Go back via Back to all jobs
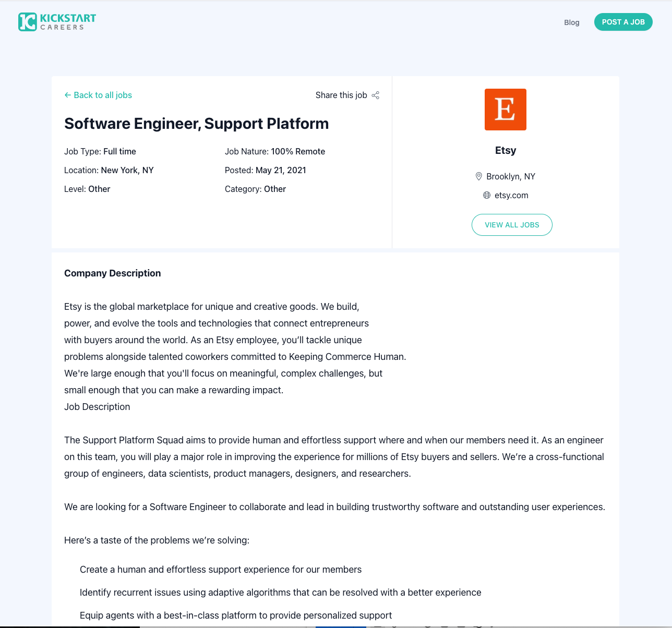This screenshot has height=628, width=672. pos(98,95)
